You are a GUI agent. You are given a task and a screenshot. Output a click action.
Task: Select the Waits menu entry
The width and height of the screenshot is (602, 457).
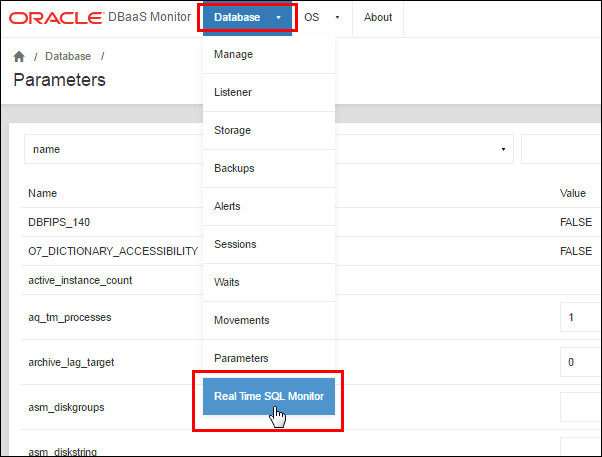(x=269, y=282)
